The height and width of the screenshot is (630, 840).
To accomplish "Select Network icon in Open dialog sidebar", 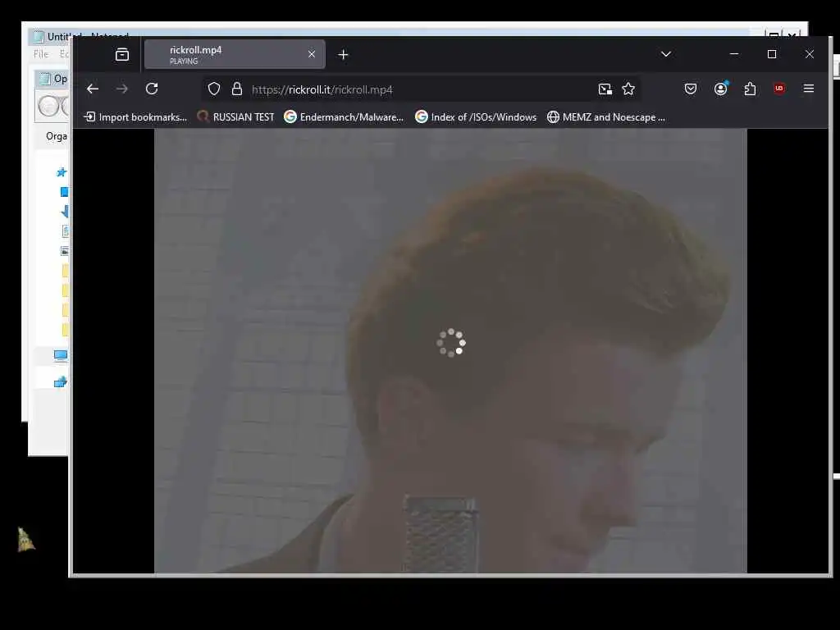I will point(60,381).
